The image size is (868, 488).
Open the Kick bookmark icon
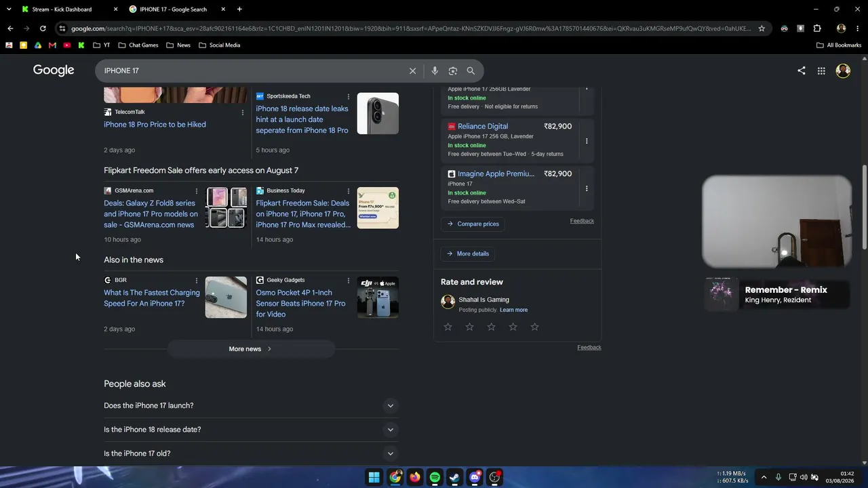[x=81, y=45]
